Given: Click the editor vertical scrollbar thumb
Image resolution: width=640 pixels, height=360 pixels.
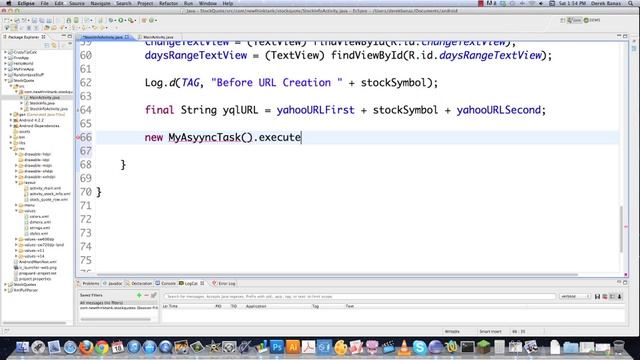Looking at the screenshot, I should 621,229.
